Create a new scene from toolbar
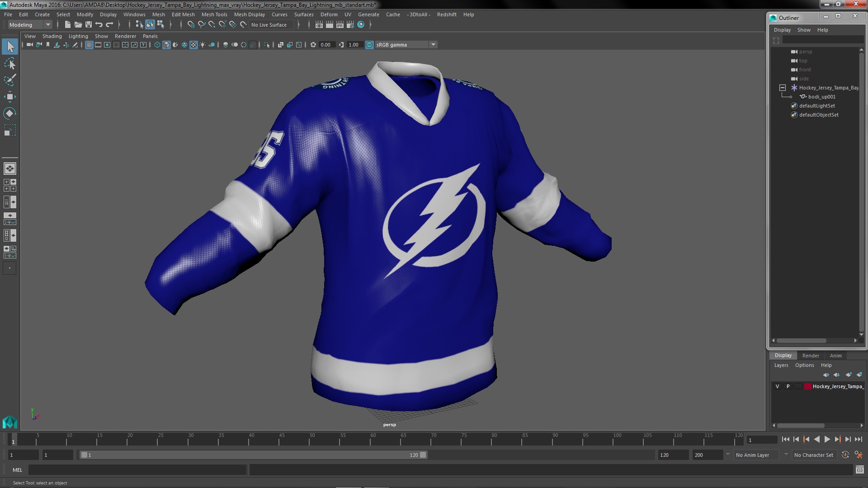 pos(68,25)
